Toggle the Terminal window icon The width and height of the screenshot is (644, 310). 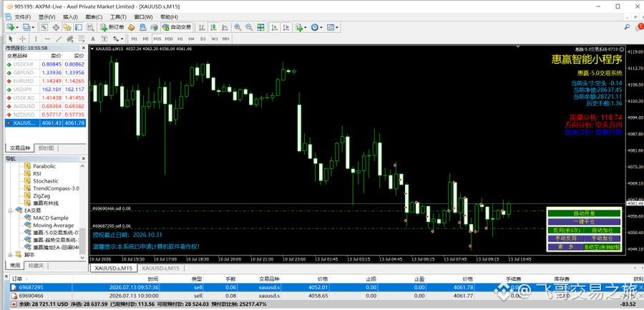pos(79,27)
